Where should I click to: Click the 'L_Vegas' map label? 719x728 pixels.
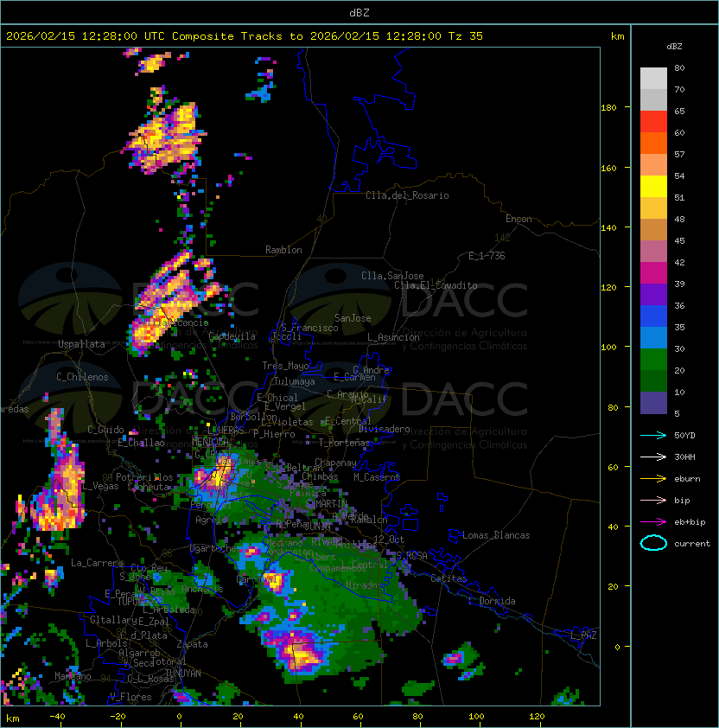(x=101, y=486)
